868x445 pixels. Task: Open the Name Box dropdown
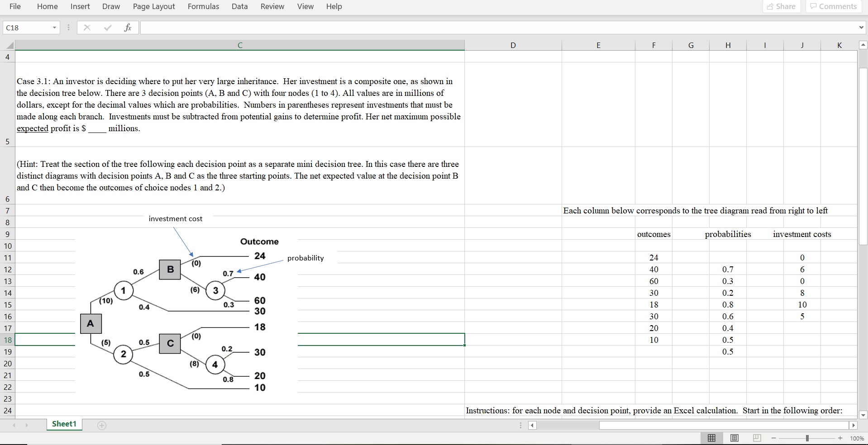coord(54,28)
